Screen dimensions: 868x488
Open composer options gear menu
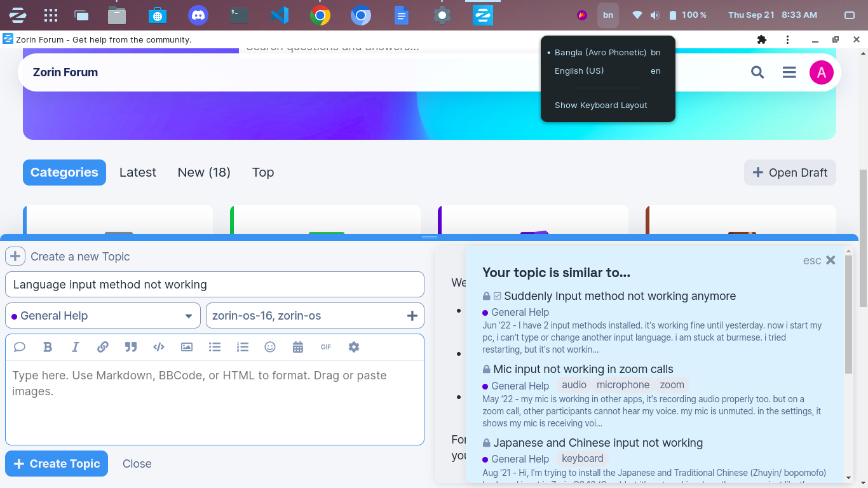[354, 347]
